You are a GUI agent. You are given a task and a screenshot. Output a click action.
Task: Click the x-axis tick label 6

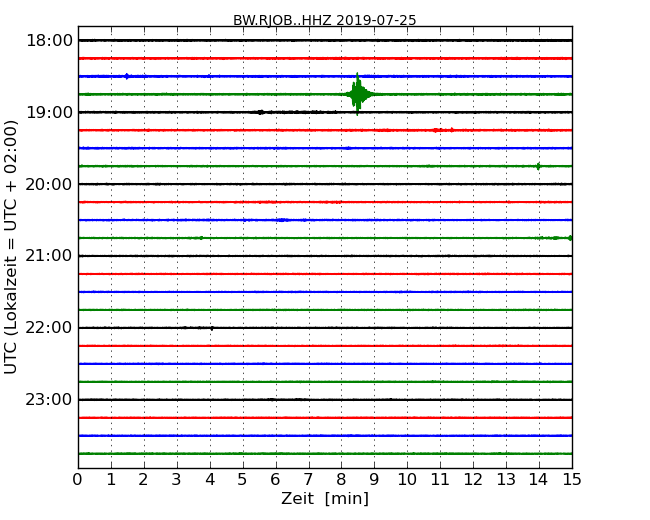point(275,479)
